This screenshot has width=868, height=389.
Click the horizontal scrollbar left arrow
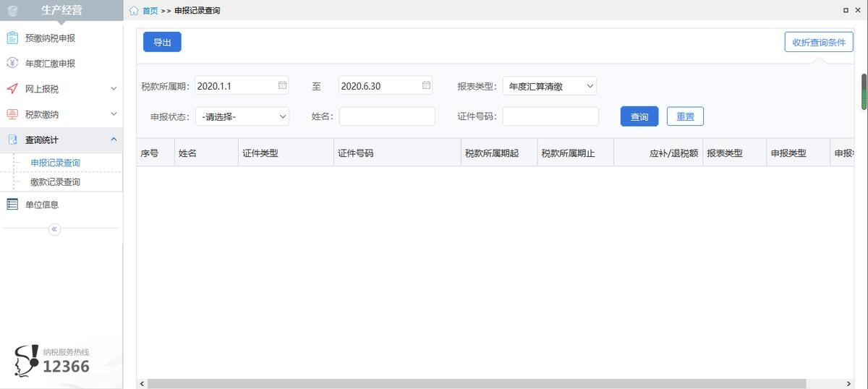pos(141,384)
